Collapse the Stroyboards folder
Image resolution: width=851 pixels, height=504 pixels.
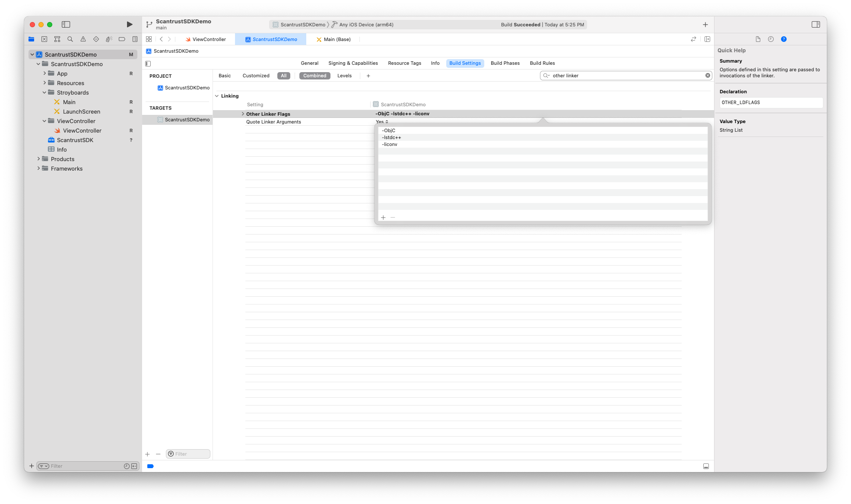[x=44, y=92]
